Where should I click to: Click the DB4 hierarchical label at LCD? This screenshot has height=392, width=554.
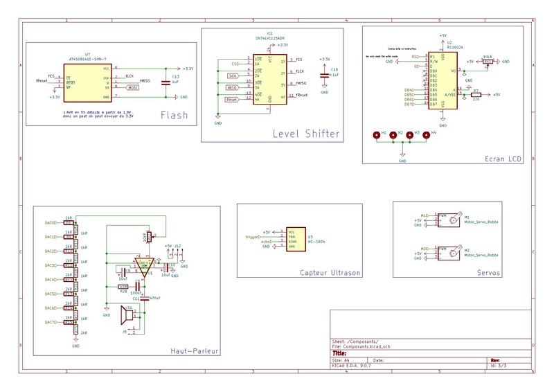pyautogui.click(x=409, y=90)
